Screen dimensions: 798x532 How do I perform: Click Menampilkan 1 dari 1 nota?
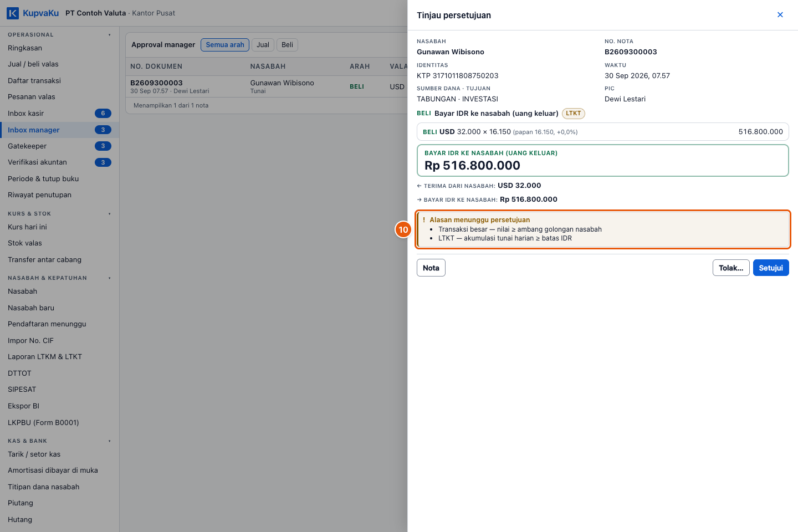pos(171,106)
